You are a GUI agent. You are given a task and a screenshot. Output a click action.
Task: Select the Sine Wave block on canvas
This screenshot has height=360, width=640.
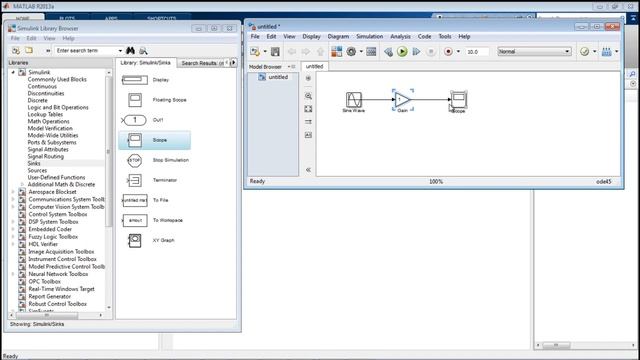point(353,100)
